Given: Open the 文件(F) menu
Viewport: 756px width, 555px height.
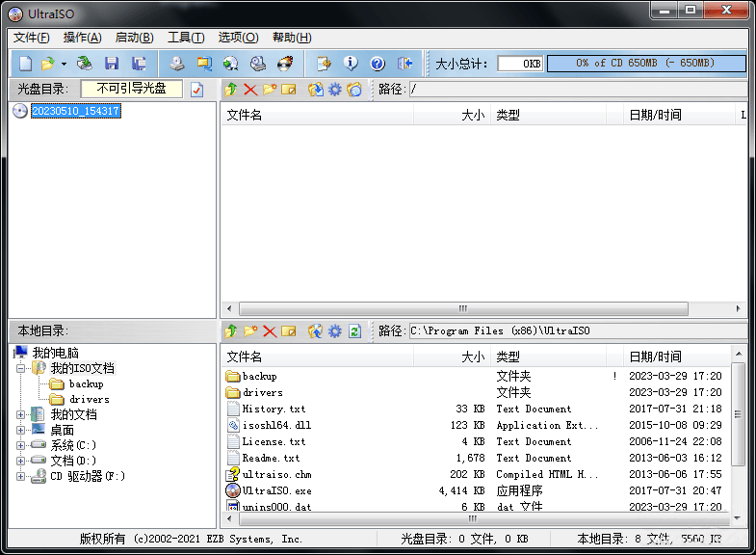Looking at the screenshot, I should coord(32,38).
